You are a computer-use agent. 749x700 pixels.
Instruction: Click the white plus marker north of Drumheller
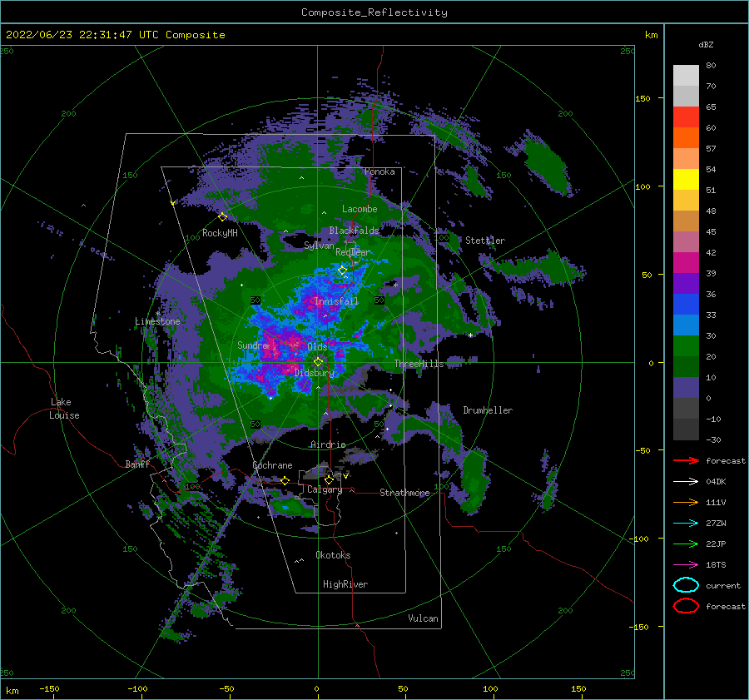point(470,335)
